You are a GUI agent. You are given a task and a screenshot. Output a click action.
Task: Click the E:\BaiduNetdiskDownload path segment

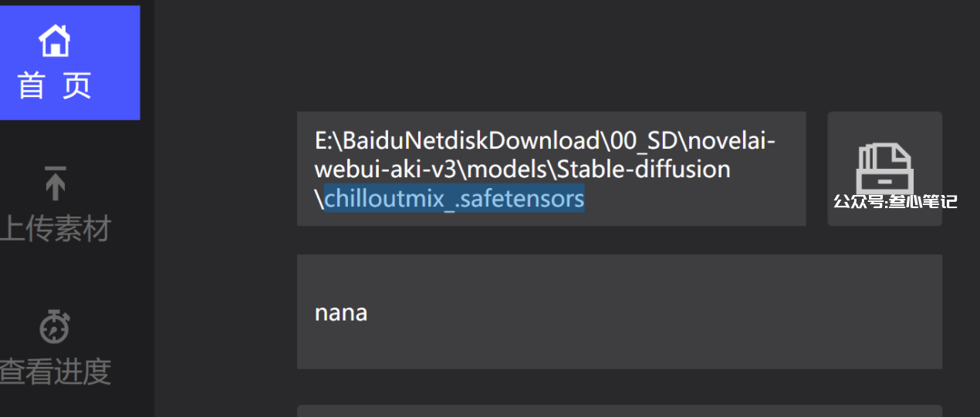click(x=458, y=141)
